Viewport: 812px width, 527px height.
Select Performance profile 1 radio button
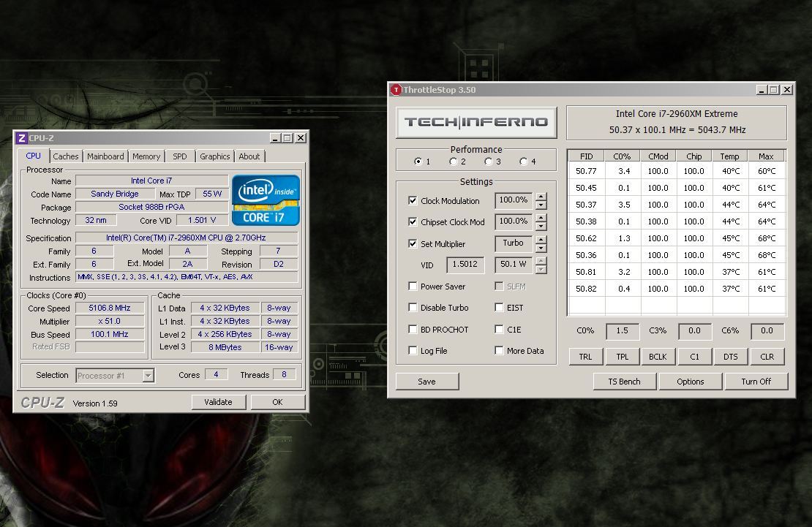pos(418,162)
